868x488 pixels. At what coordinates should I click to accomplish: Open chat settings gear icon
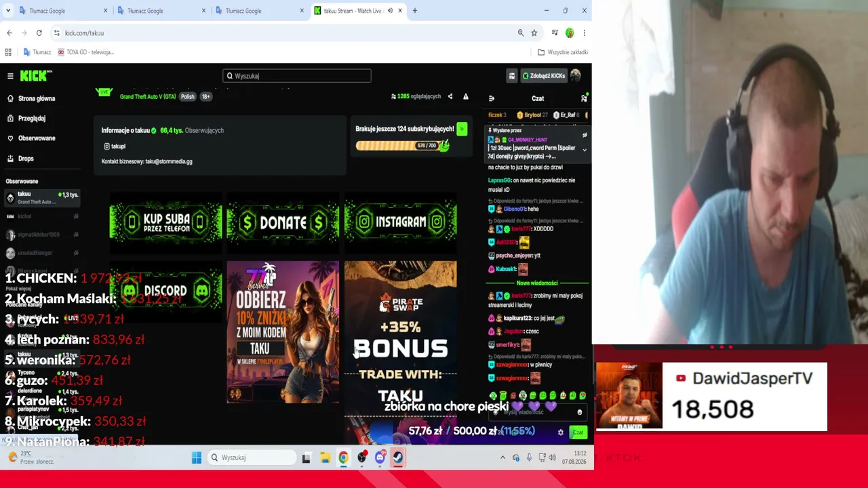click(x=560, y=432)
